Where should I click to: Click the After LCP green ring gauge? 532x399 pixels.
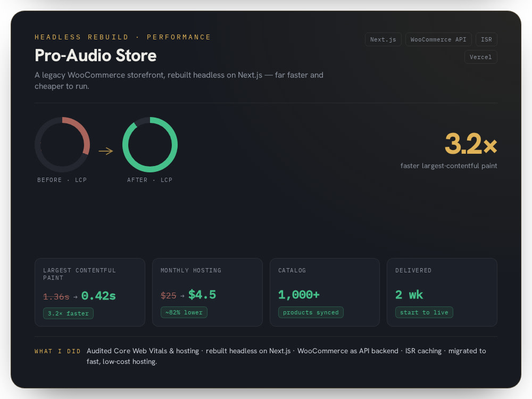150,145
